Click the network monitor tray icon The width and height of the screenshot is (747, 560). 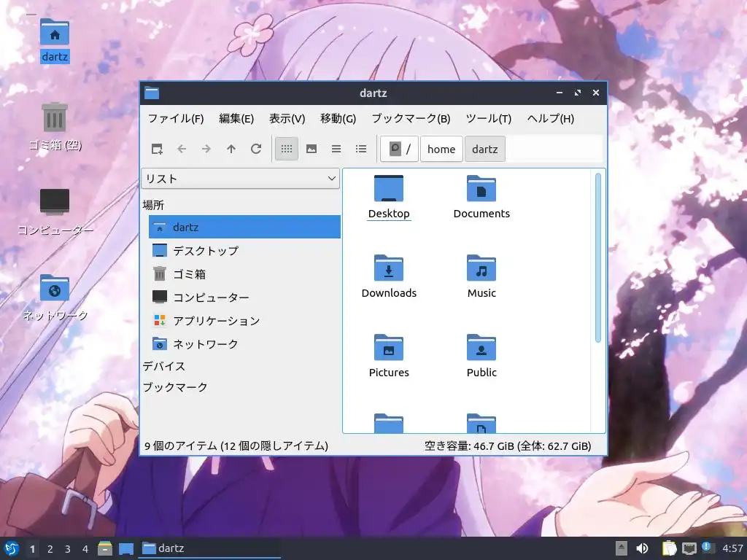pos(689,548)
